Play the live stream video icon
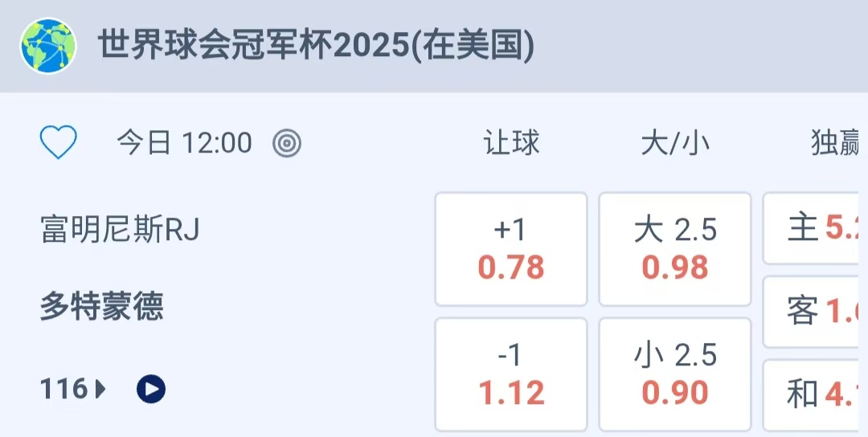This screenshot has height=437, width=868. [x=151, y=390]
